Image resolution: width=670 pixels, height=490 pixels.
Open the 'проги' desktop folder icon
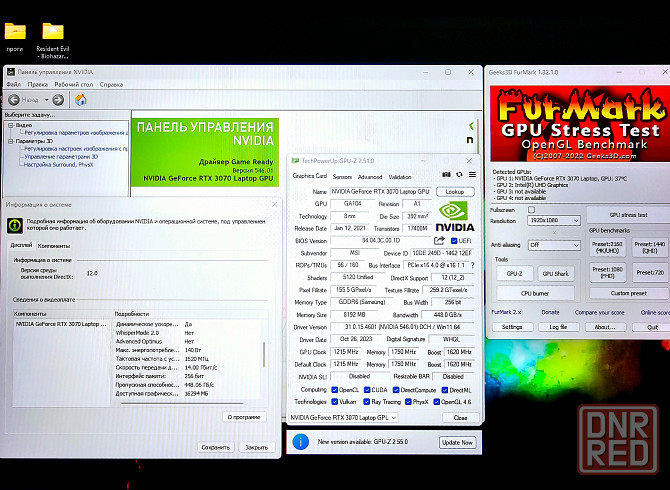[x=15, y=32]
